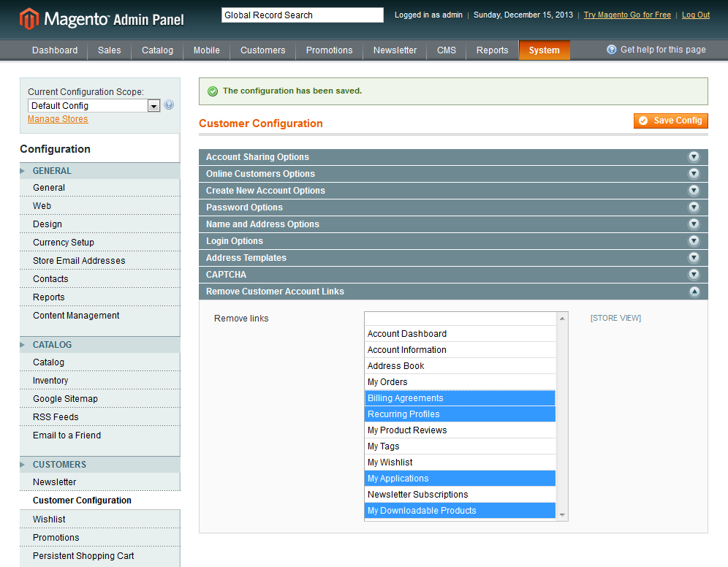This screenshot has height=567, width=728.
Task: Open Web configuration in the sidebar
Action: [100, 205]
